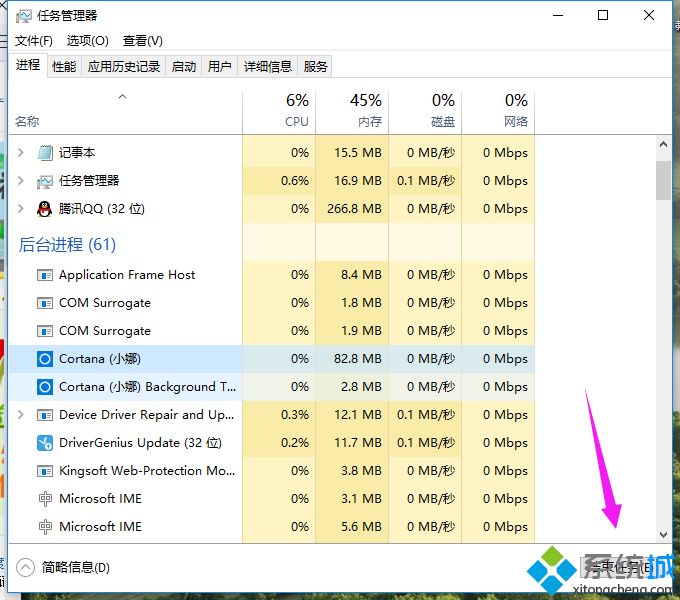Image resolution: width=680 pixels, height=600 pixels.
Task: Select the 进程 tab
Action: point(28,65)
